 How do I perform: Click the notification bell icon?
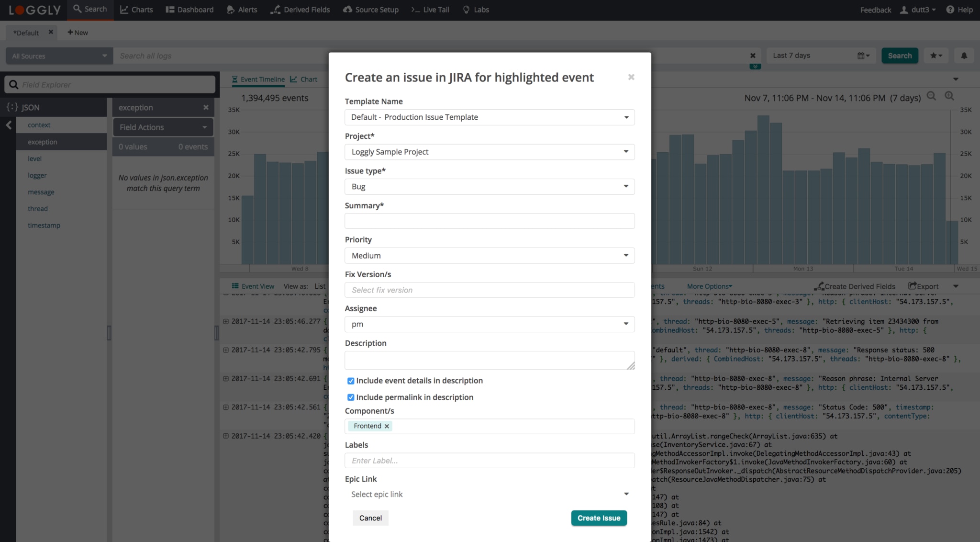(964, 56)
